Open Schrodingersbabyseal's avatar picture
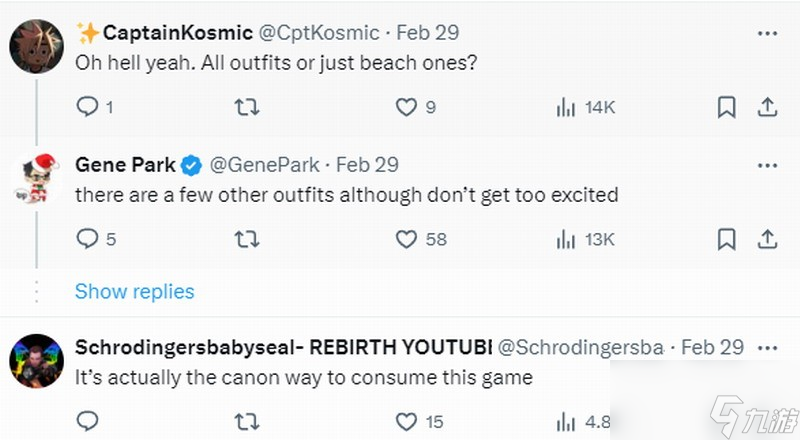 (36, 361)
